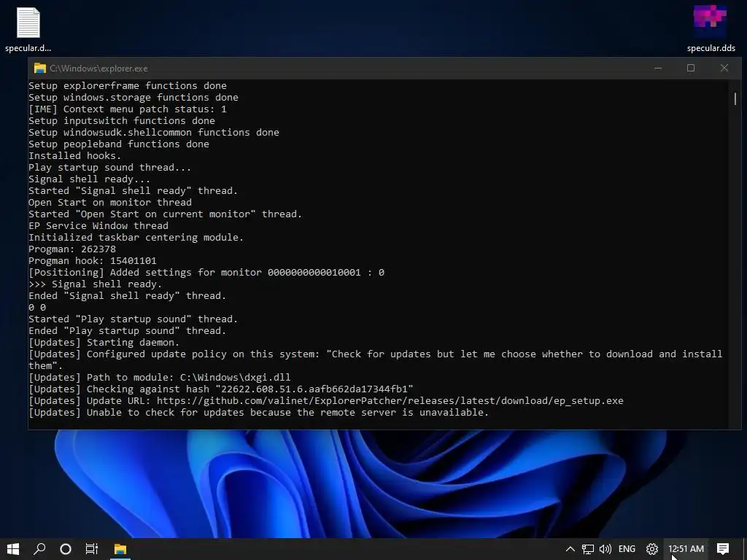The width and height of the screenshot is (747, 560).
Task: Click the "[Positioning] Added settings for monitor" line
Action: (206, 273)
